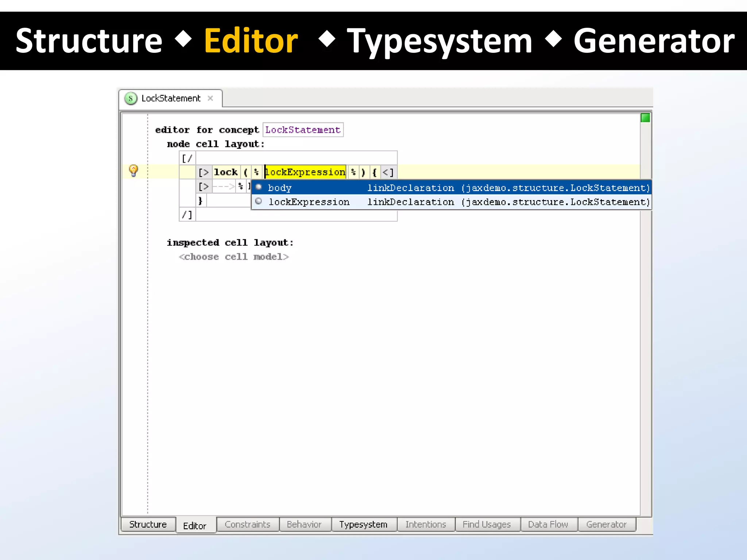
Task: Click the intention lightbulb icon
Action: (x=133, y=171)
